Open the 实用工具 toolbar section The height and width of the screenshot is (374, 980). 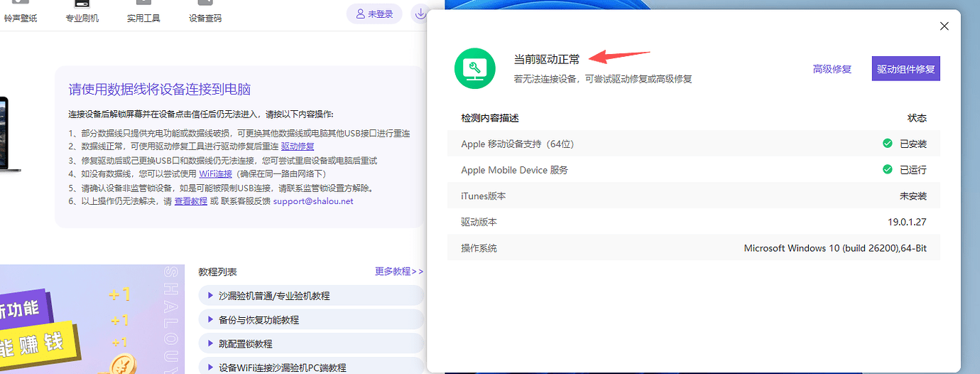(143, 12)
